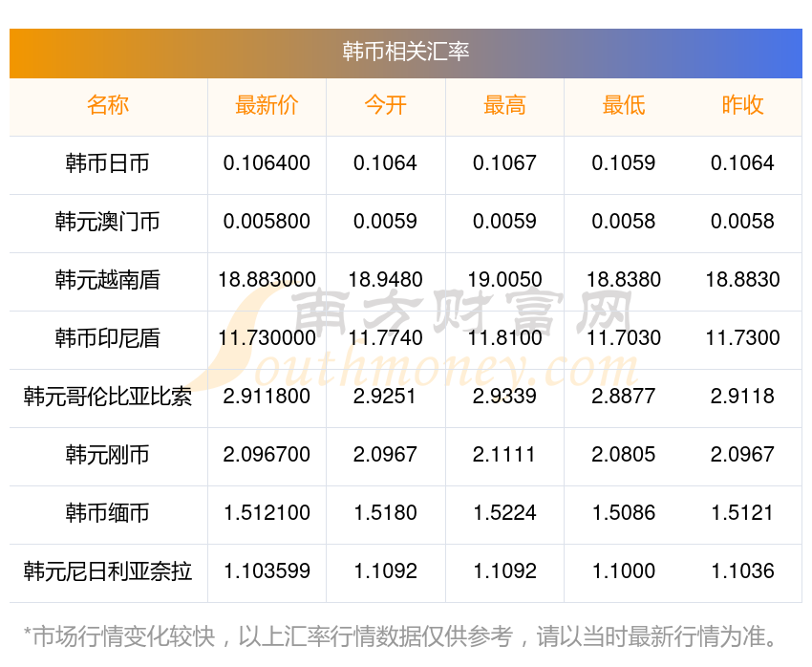Click highest value 2.9339

[504, 397]
